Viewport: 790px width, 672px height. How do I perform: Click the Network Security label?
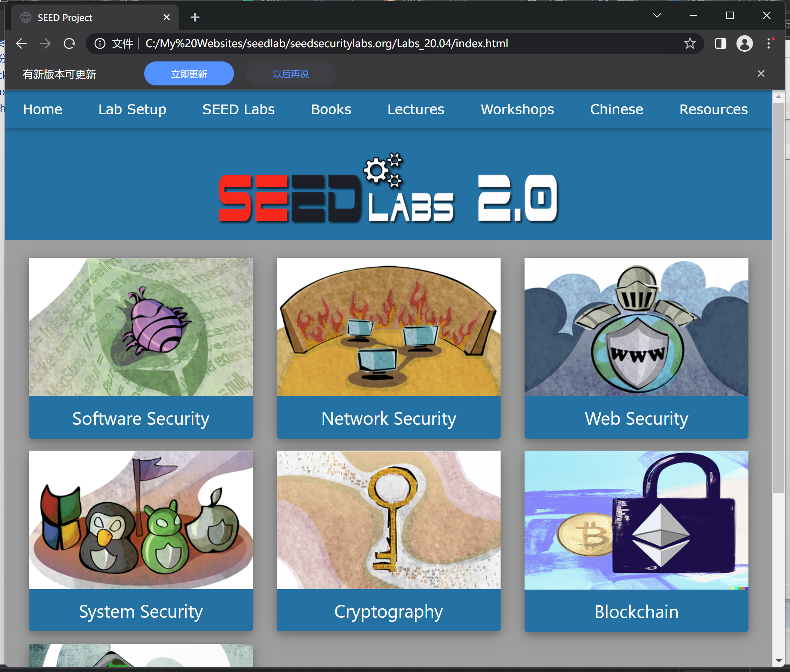388,418
